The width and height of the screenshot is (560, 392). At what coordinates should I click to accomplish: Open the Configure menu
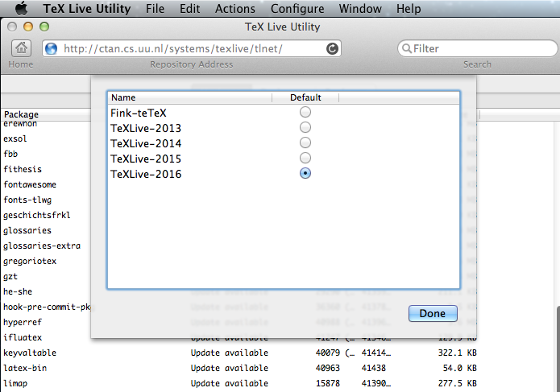point(297,9)
